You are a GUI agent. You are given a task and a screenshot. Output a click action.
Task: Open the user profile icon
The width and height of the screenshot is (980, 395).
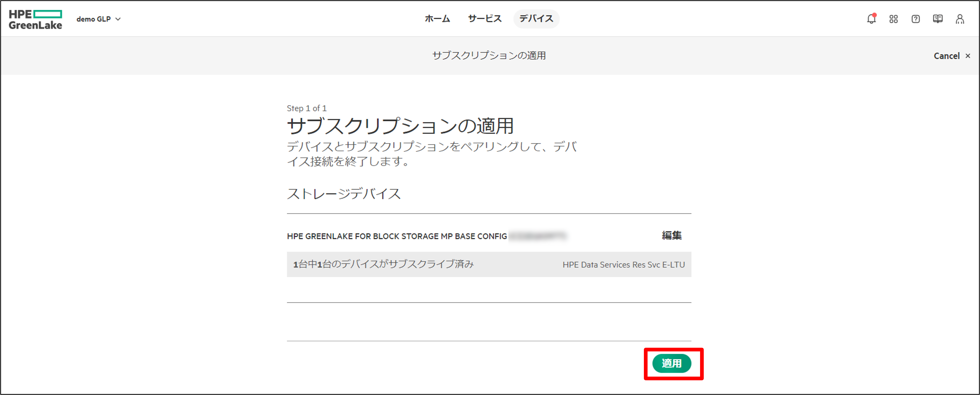coord(960,19)
